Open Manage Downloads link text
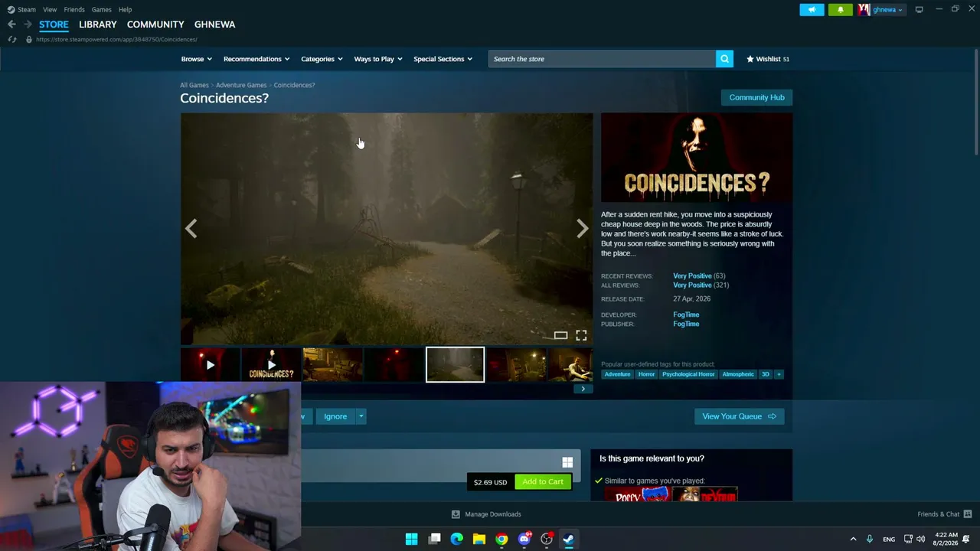This screenshot has height=551, width=980. pyautogui.click(x=493, y=514)
